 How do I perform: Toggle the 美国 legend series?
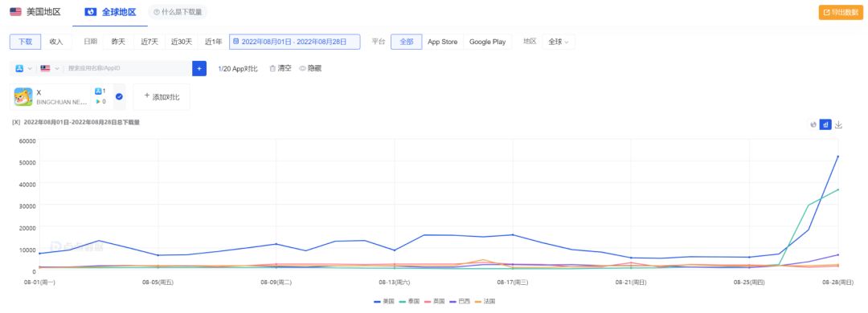tap(384, 302)
